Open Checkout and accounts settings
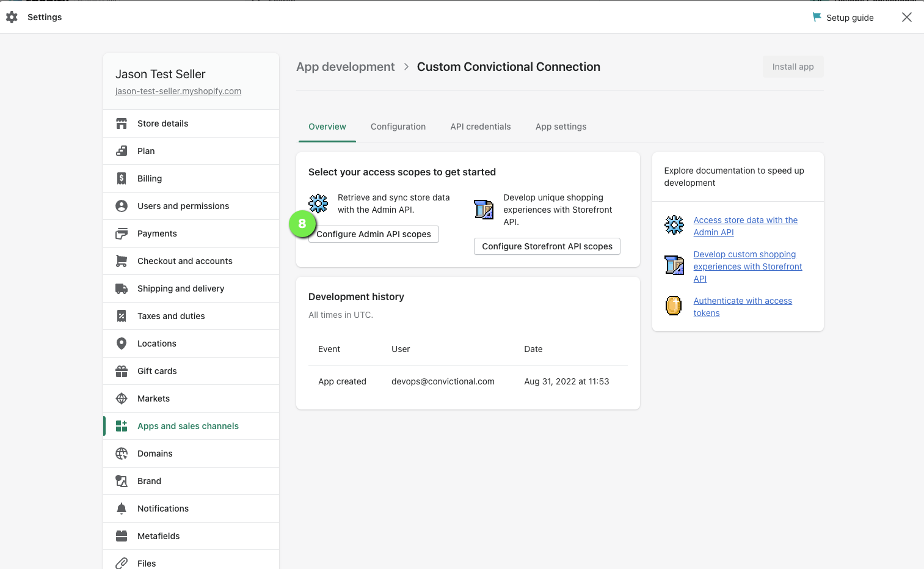The image size is (924, 569). 191,261
